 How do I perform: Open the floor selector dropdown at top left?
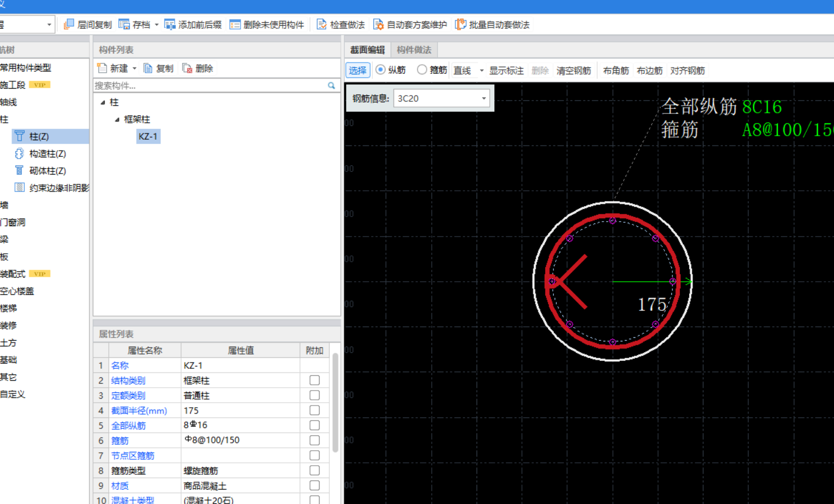pyautogui.click(x=49, y=25)
